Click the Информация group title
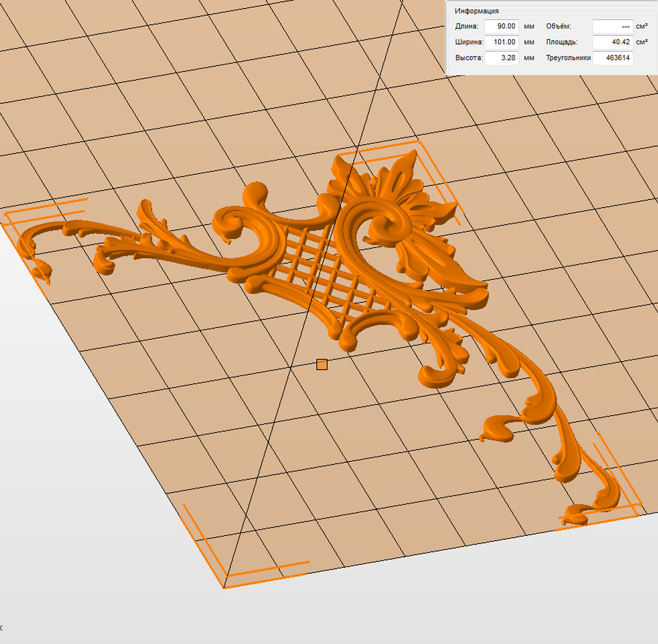Screen dimensions: 658x644 [477, 11]
